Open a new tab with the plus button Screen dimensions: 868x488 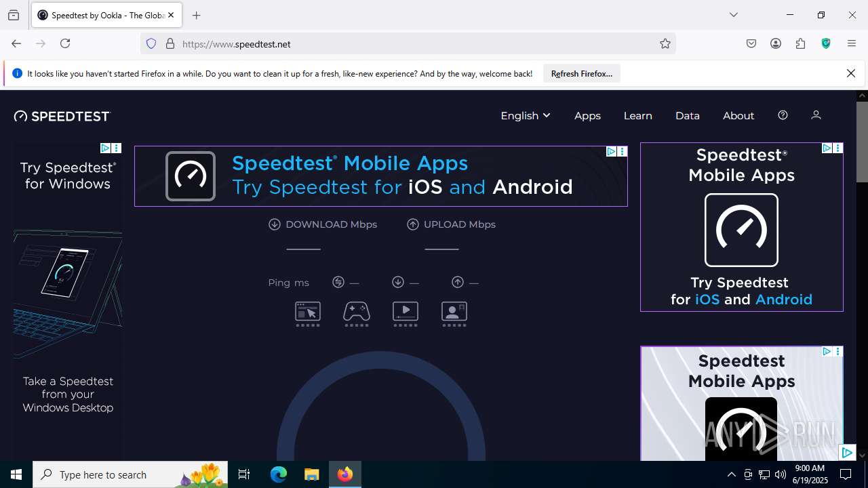click(x=197, y=15)
